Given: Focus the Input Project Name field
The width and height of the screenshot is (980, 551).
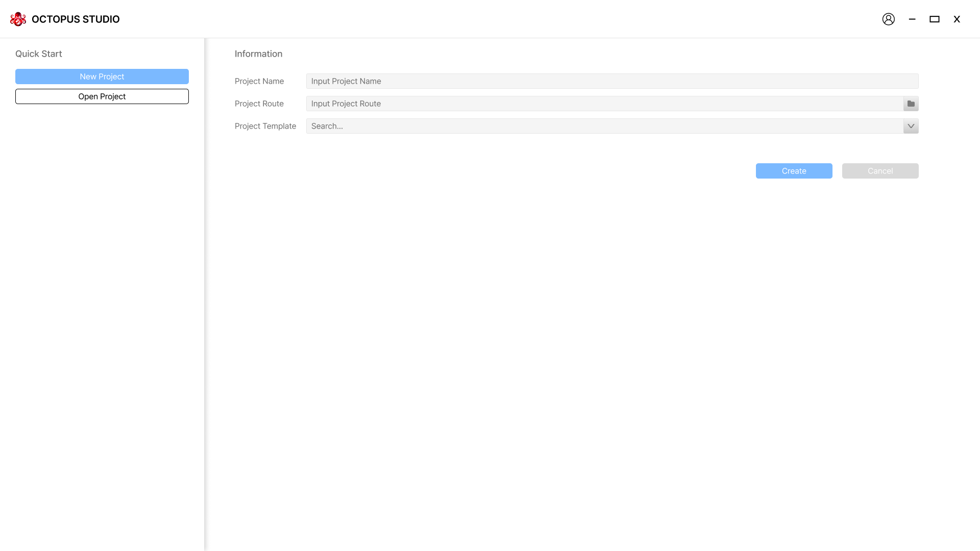Looking at the screenshot, I should coord(612,81).
